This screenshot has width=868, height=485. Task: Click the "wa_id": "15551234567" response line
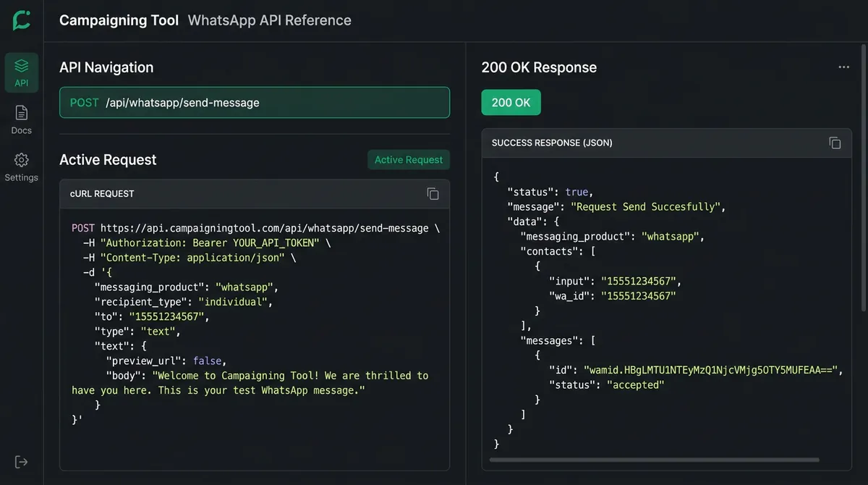pos(613,296)
